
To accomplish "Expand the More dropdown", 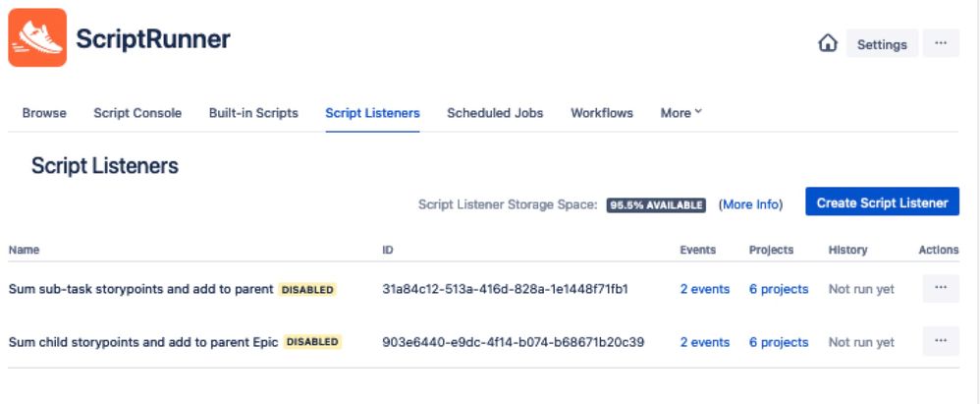I will 681,113.
